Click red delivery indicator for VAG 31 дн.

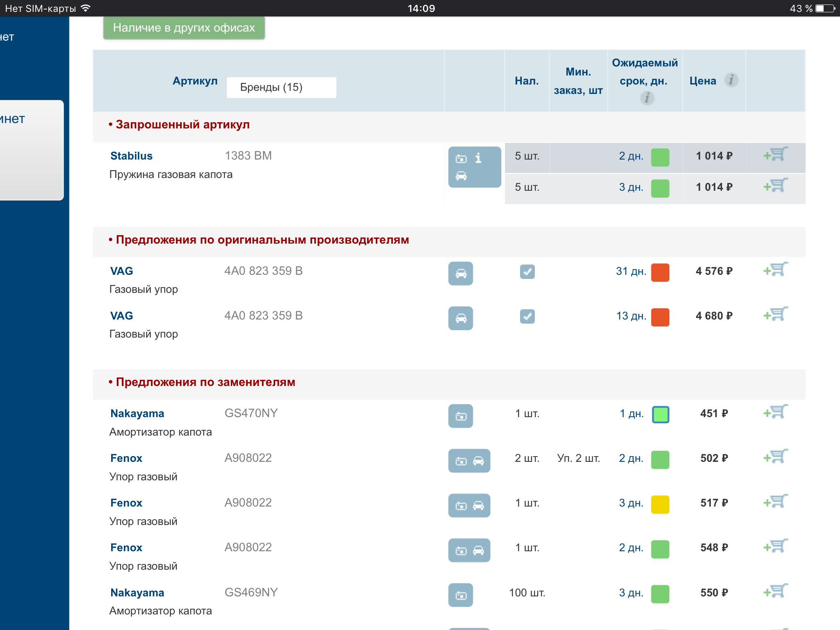click(x=660, y=273)
